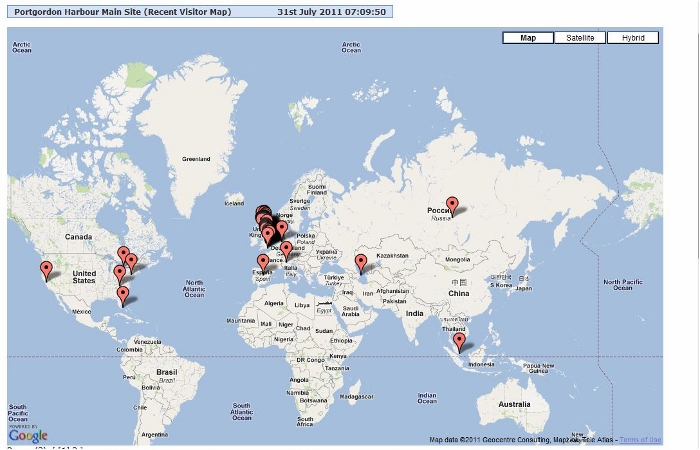
Task: Switch to the Map view button
Action: coord(528,38)
